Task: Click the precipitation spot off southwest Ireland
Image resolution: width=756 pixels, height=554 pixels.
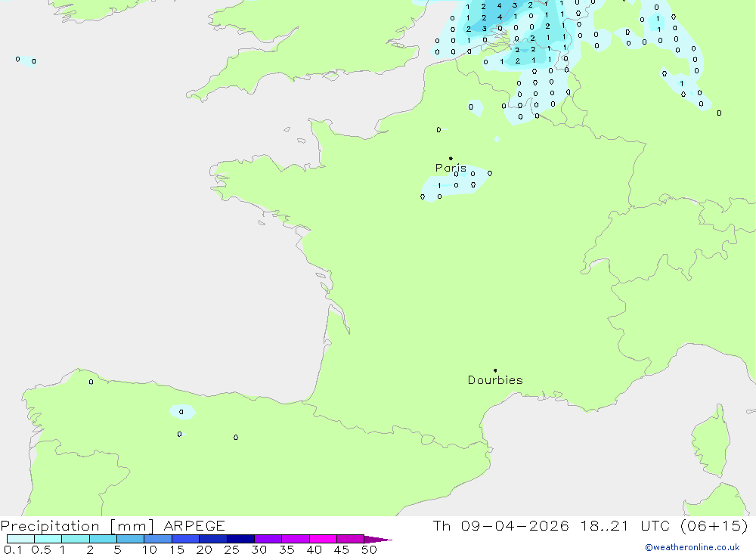Action: 26,60
